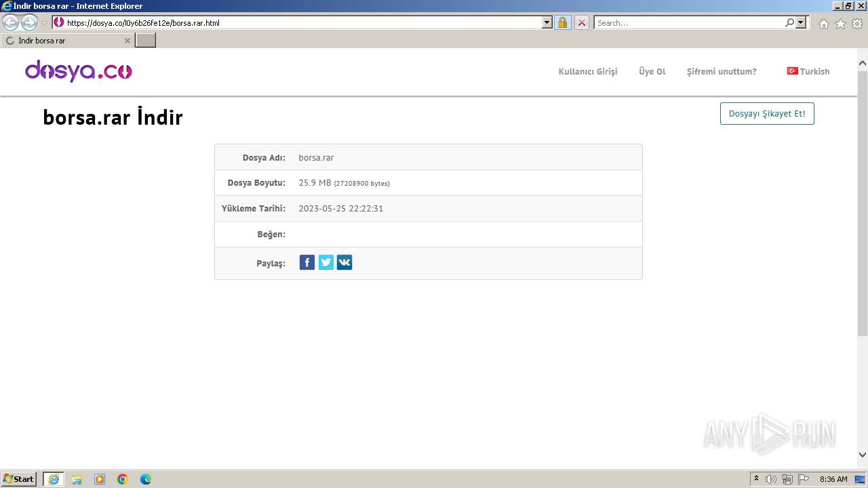This screenshot has width=868, height=488.
Task: Focus the address bar URL field
Action: pos(302,22)
